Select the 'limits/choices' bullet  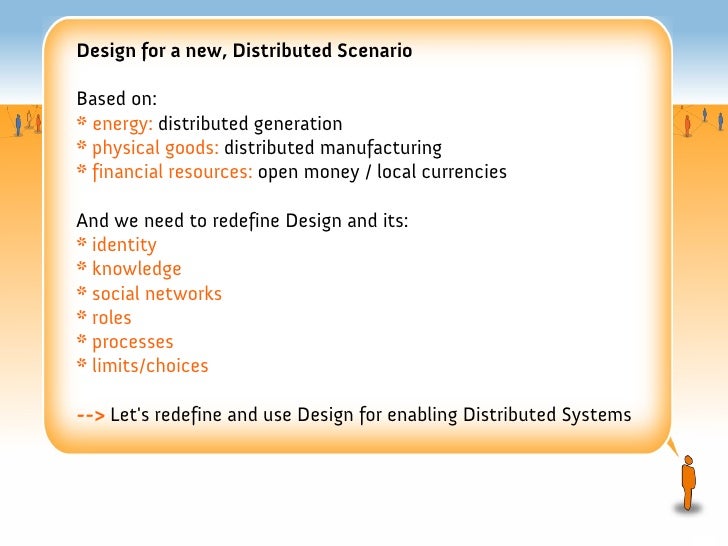click(x=143, y=366)
